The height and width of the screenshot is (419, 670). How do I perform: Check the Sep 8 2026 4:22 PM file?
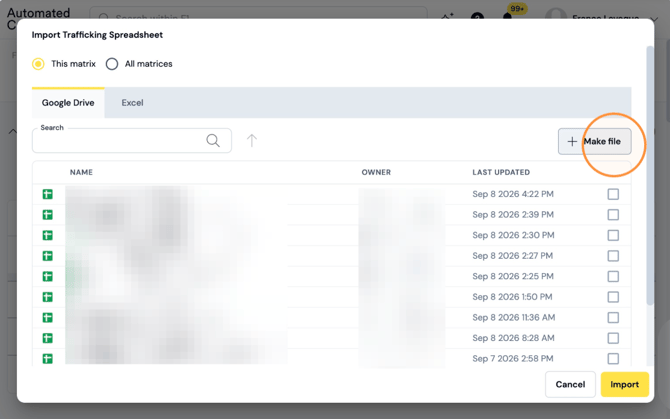tap(613, 194)
